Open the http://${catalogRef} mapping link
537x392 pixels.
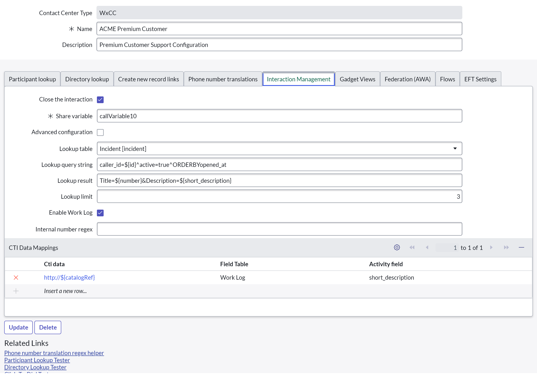pyautogui.click(x=69, y=277)
